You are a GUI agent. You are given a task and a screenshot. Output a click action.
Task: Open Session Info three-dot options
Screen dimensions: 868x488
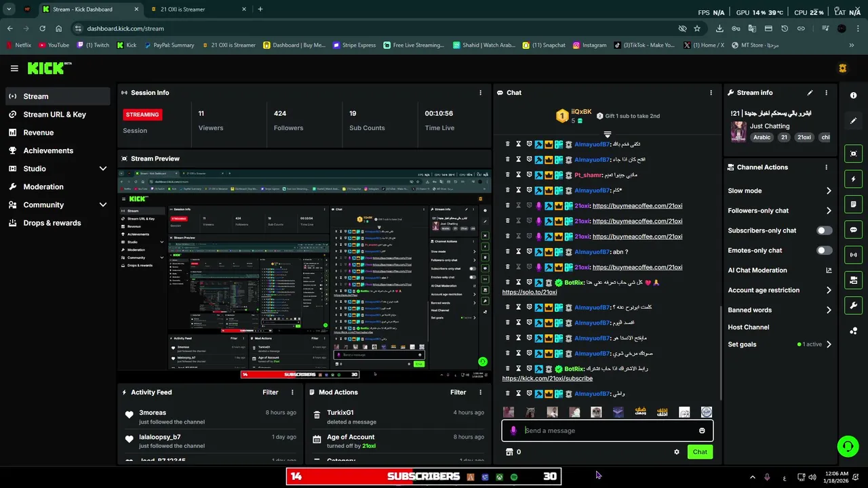click(x=480, y=93)
